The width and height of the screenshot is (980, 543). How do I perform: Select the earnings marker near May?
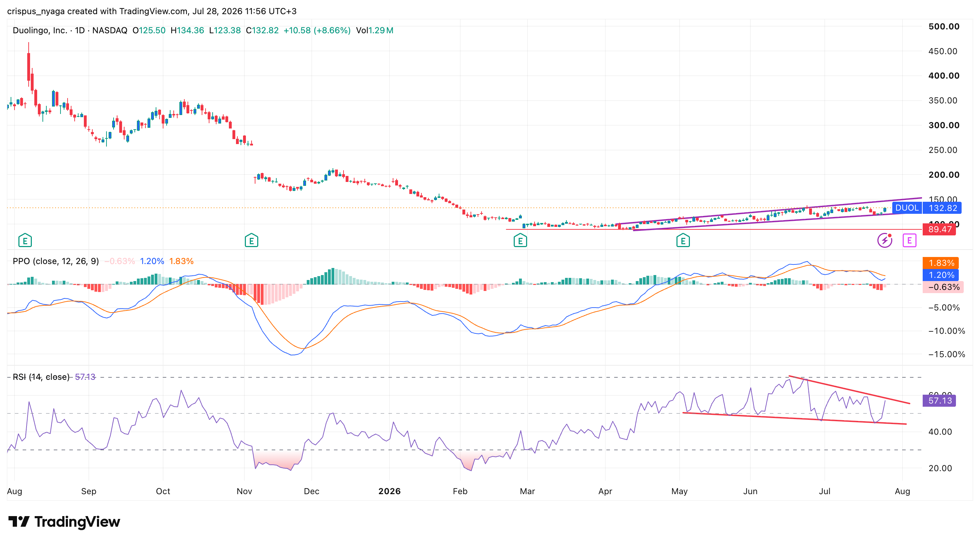click(x=683, y=240)
